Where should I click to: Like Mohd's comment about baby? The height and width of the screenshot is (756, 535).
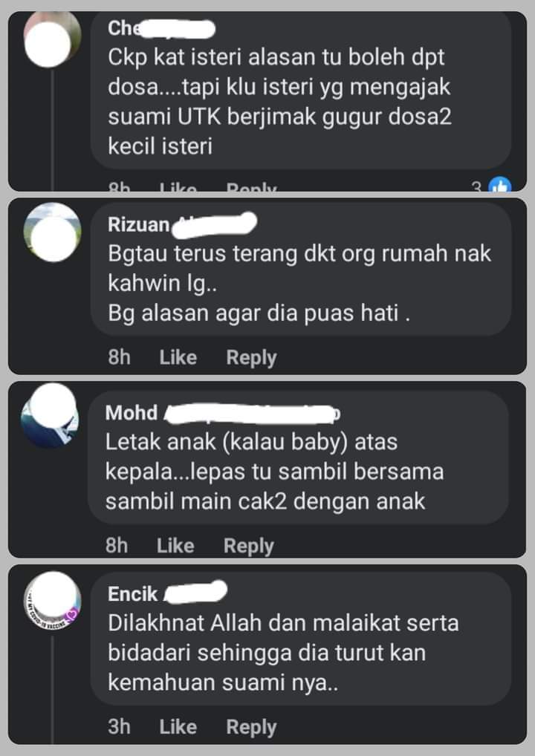(175, 546)
